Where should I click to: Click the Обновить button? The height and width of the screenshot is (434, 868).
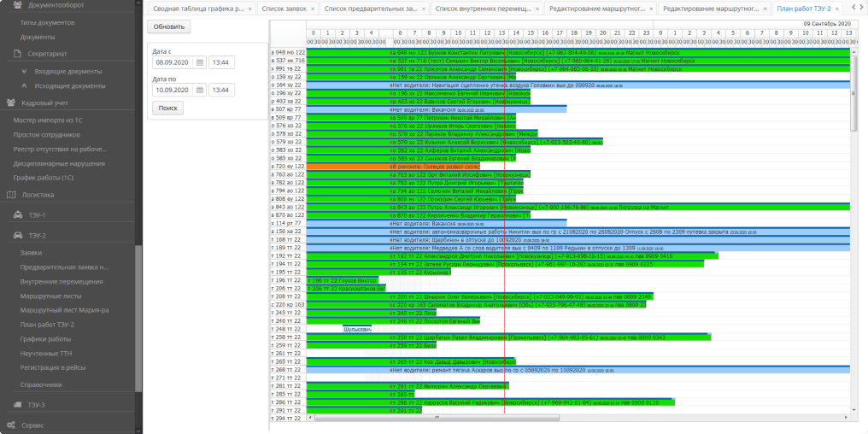pyautogui.click(x=169, y=26)
